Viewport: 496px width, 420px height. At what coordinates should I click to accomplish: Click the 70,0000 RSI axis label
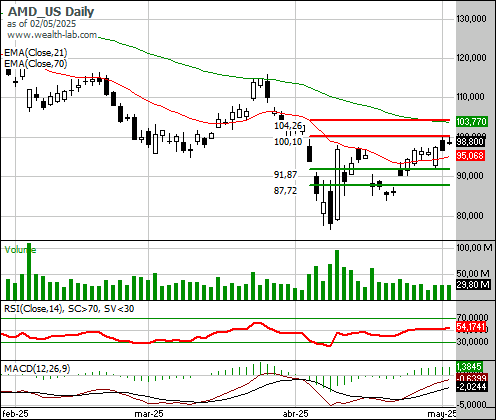(473, 317)
